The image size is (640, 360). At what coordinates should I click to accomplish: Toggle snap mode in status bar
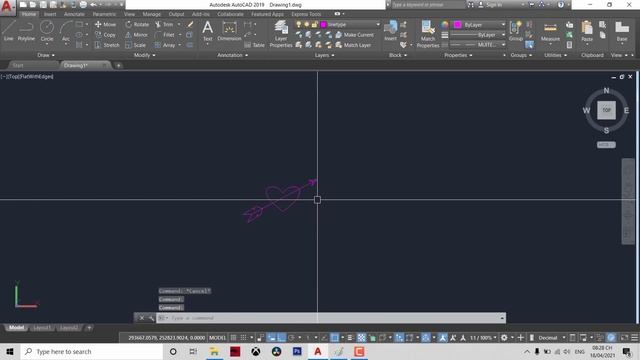click(x=243, y=338)
